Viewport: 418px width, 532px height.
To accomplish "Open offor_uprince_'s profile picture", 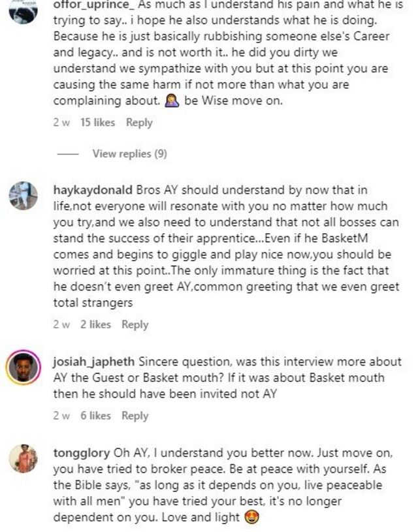I will coord(24,12).
